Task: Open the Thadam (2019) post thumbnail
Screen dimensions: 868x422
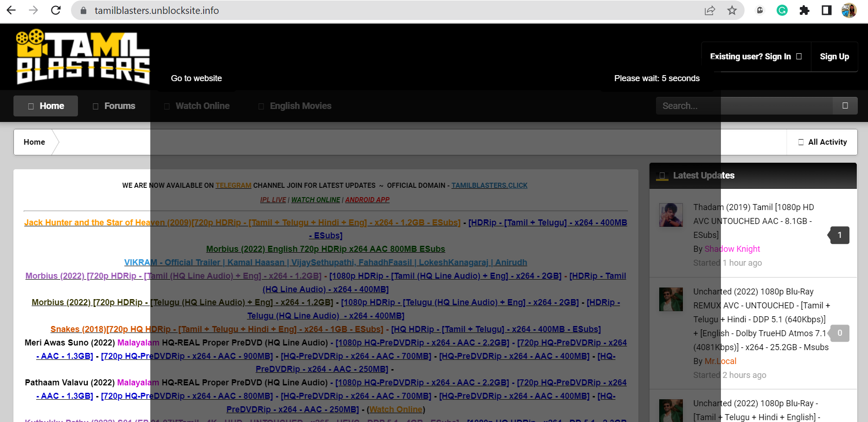Action: tap(671, 215)
